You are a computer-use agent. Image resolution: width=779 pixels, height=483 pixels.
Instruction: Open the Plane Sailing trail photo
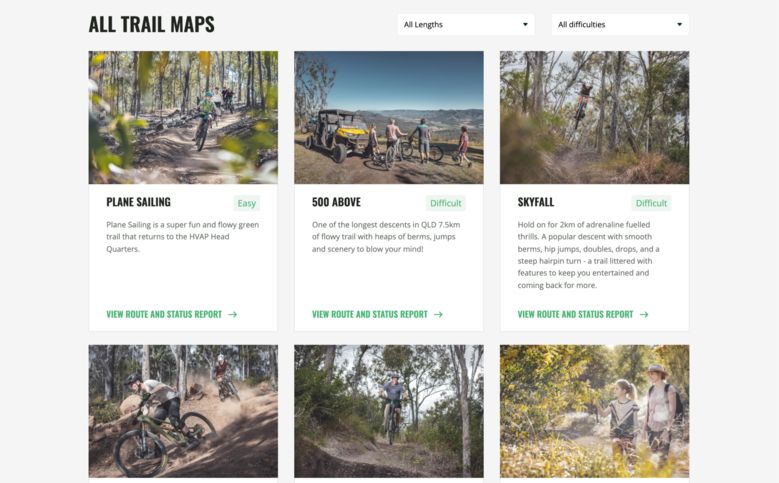pyautogui.click(x=183, y=117)
